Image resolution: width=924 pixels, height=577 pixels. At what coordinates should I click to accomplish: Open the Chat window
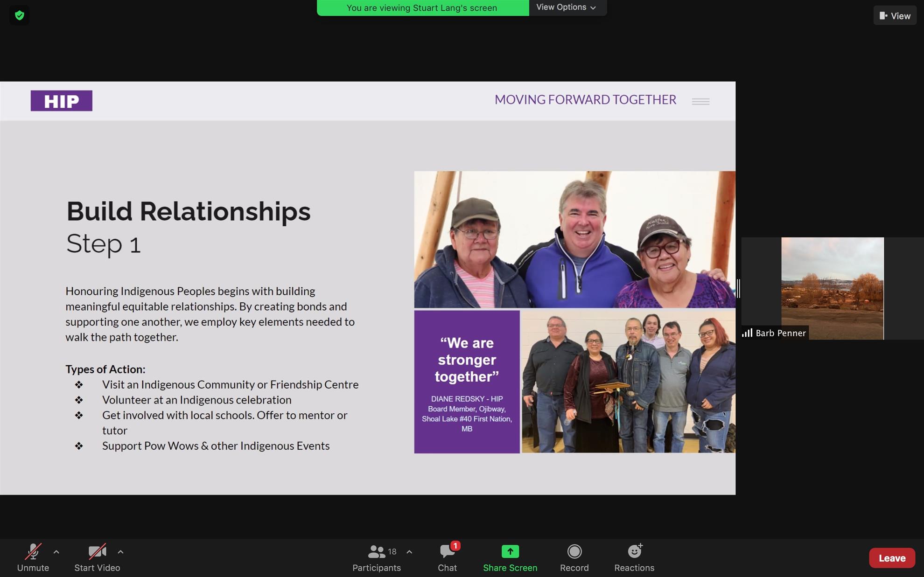pyautogui.click(x=447, y=557)
